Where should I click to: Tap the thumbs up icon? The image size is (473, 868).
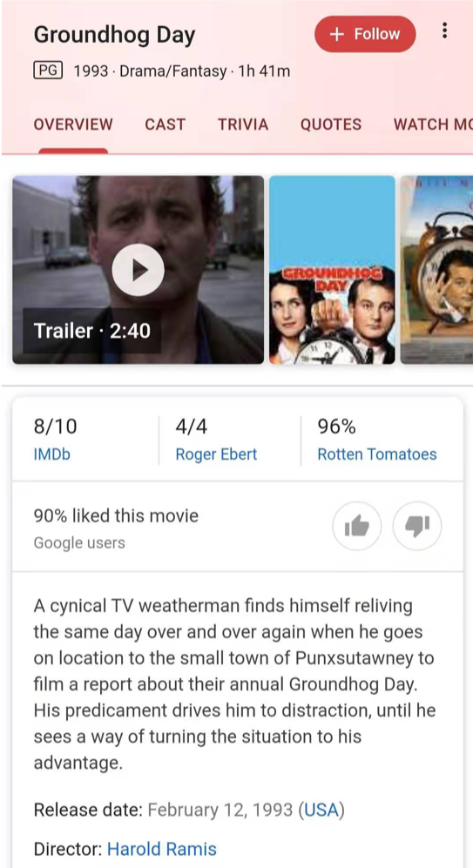(x=356, y=526)
